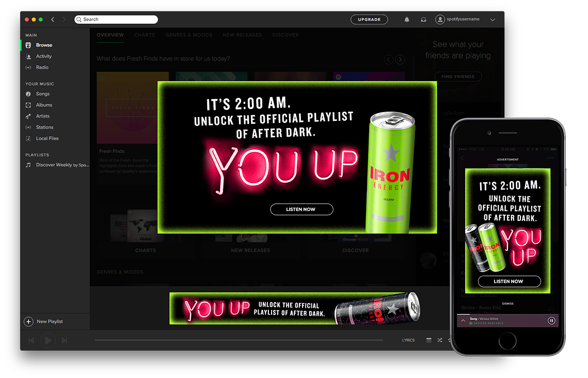Switch to the OVERVIEW tab

[110, 35]
